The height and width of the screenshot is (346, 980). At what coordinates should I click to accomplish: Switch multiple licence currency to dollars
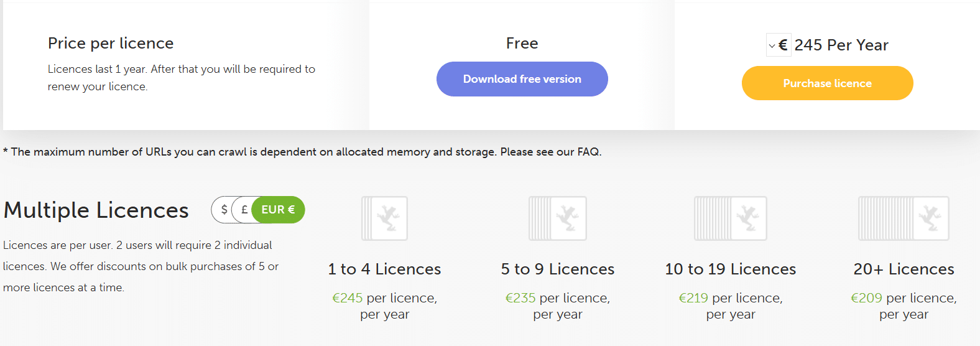tap(223, 210)
